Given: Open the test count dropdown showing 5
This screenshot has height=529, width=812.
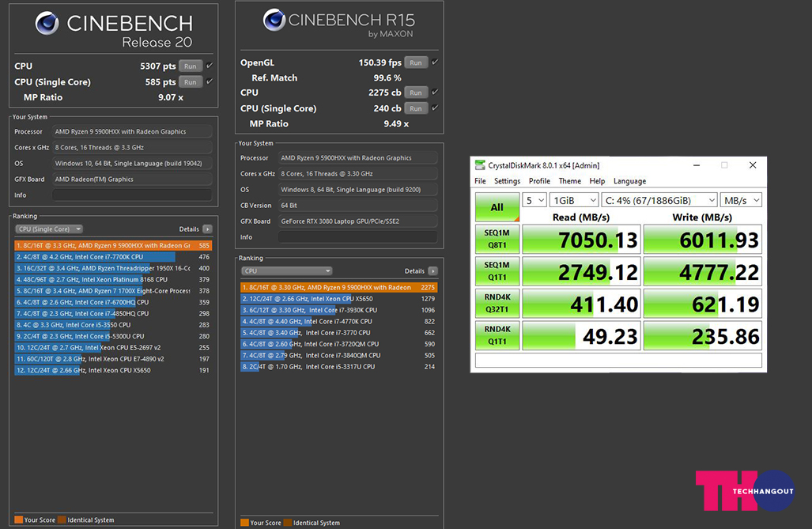Looking at the screenshot, I should tap(534, 200).
